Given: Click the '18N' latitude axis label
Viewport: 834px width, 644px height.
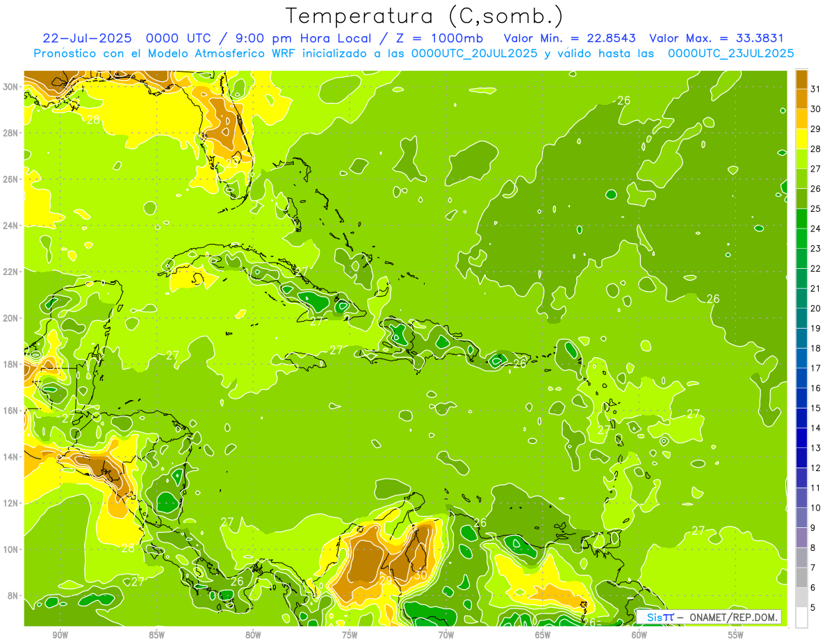Looking at the screenshot, I should click(x=11, y=364).
